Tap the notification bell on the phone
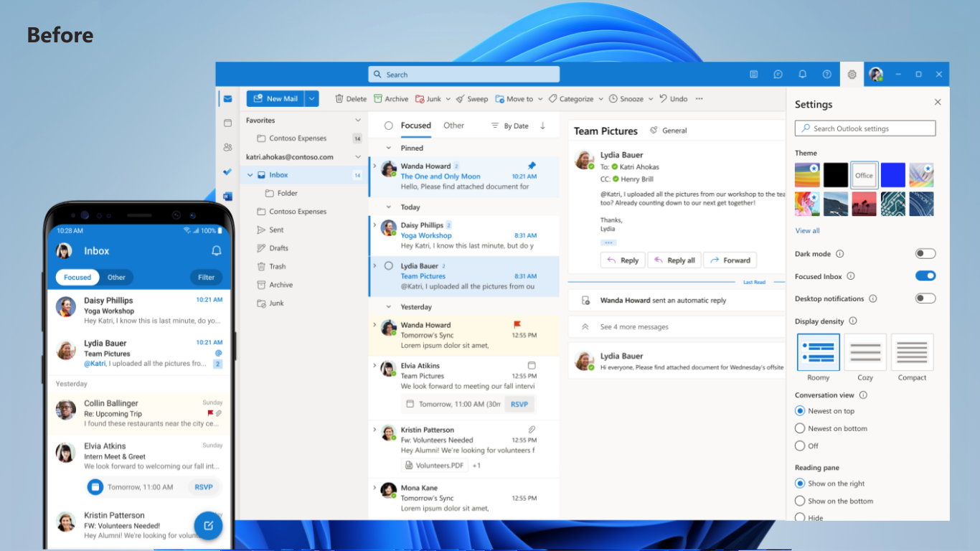 216,251
